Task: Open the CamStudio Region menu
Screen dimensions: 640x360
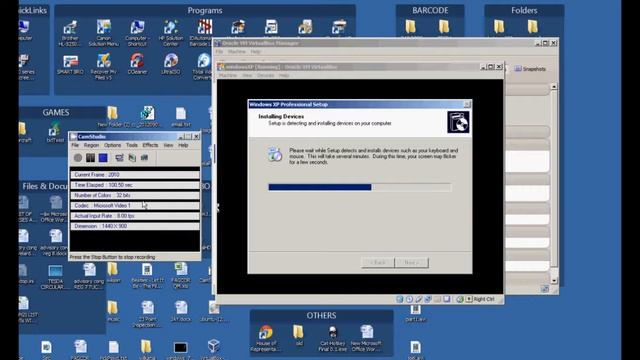Action: point(91,145)
